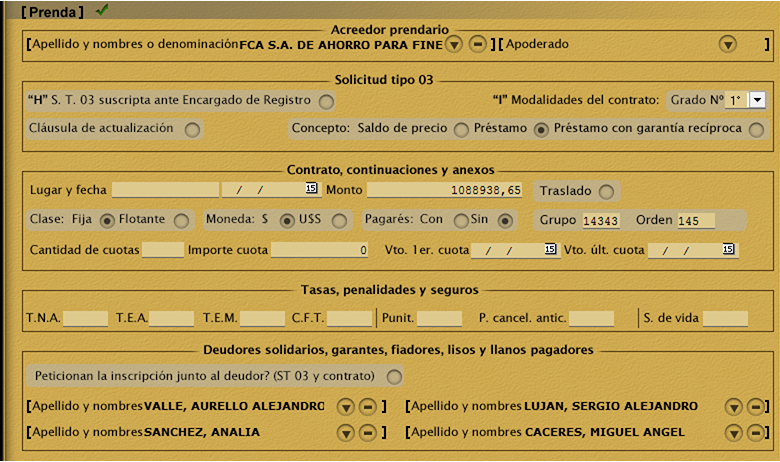Screen dimensions: 780x462
Task: Toggle S.T. 03 suscripta ante Encargado option
Action: [326, 102]
